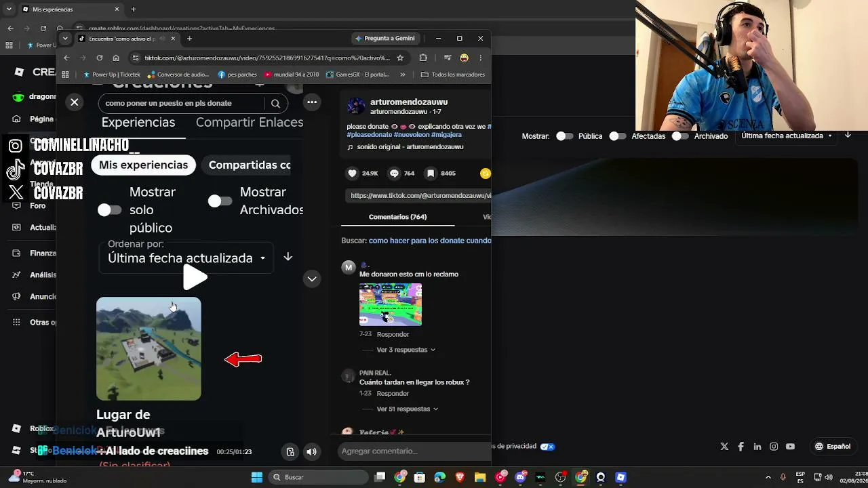
Task: Open the media controls icon in browser toolbar
Action: [448, 58]
